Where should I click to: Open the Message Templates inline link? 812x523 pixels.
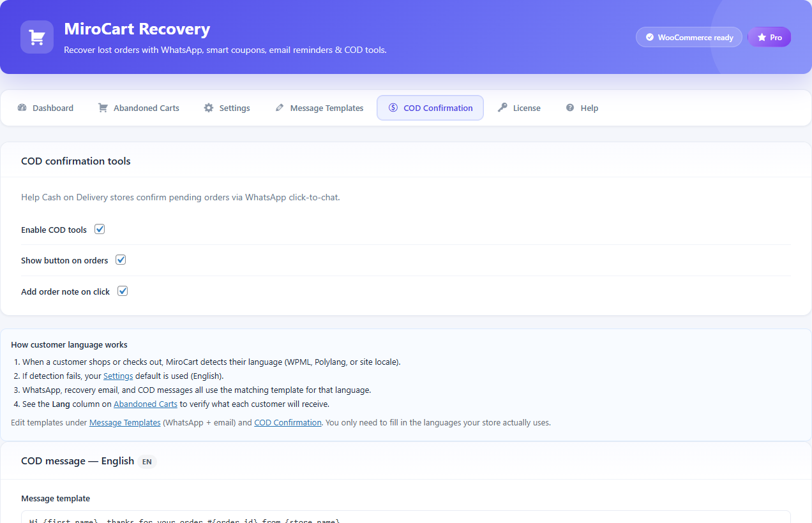pyautogui.click(x=125, y=422)
